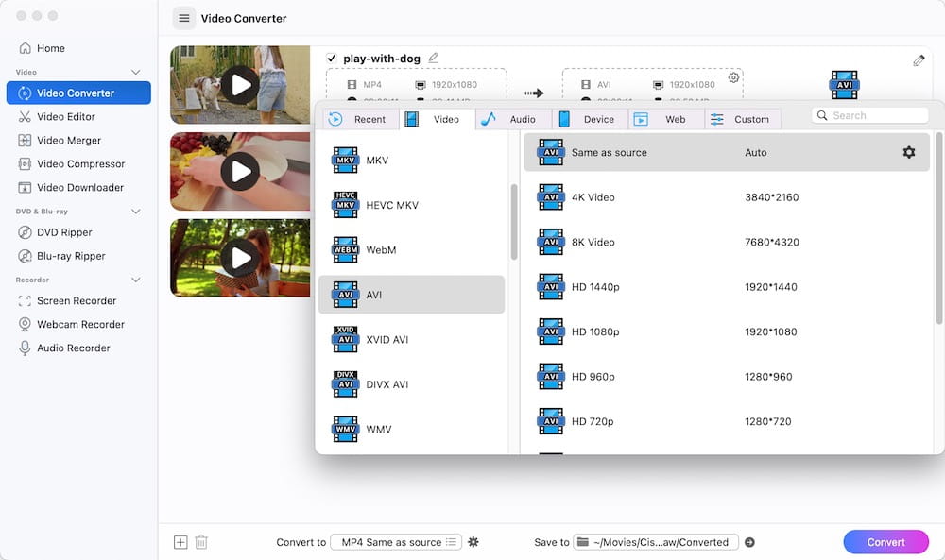Open Video Merger tool
The height and width of the screenshot is (560, 945).
69,141
